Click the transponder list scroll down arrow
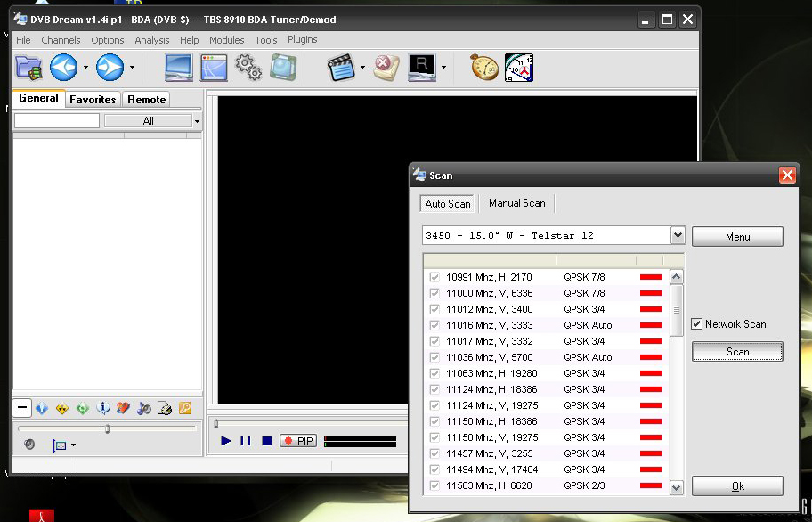The width and height of the screenshot is (812, 522). 676,487
